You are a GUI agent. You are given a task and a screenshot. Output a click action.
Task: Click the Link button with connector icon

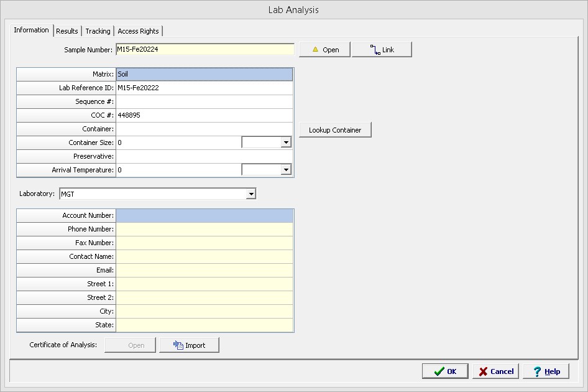tap(382, 50)
